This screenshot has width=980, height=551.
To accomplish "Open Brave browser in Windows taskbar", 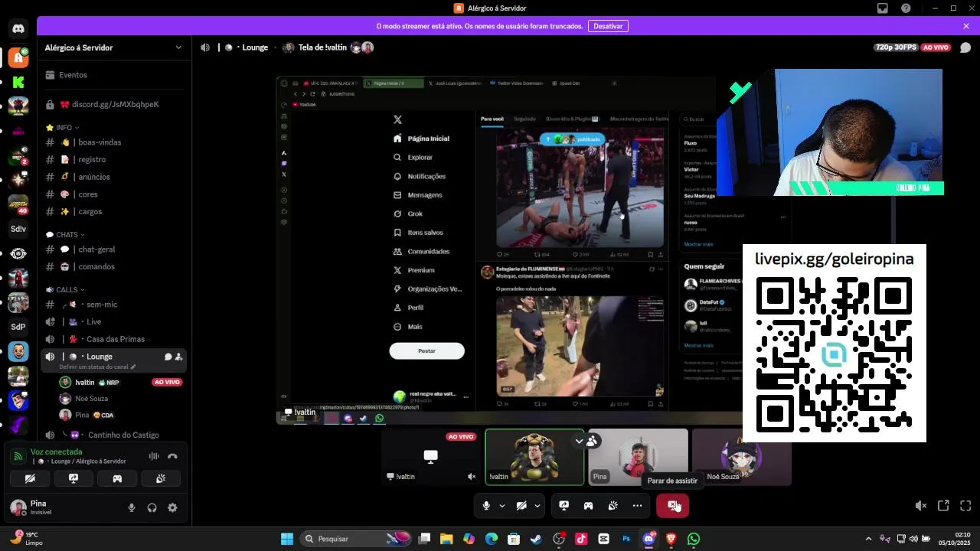I will (x=671, y=539).
